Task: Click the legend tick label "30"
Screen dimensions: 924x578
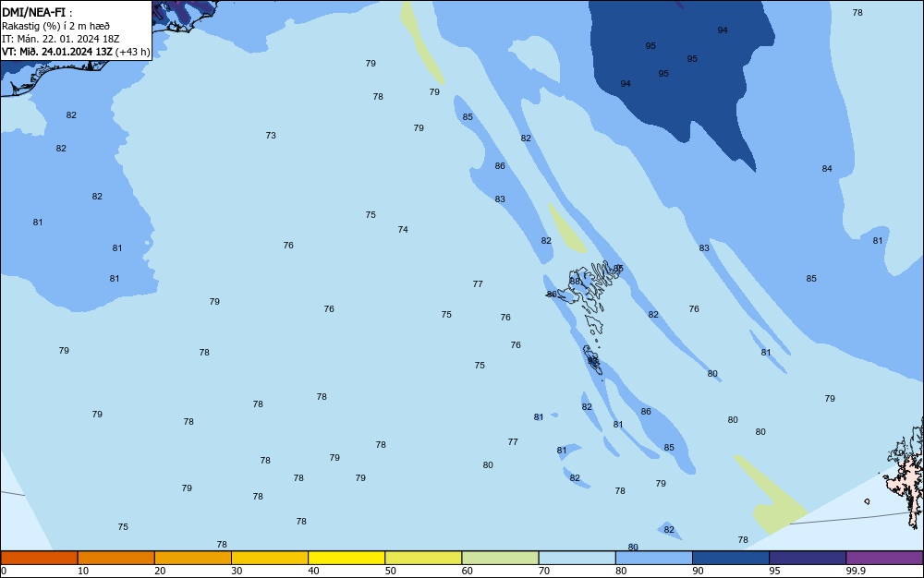Action: [x=237, y=571]
